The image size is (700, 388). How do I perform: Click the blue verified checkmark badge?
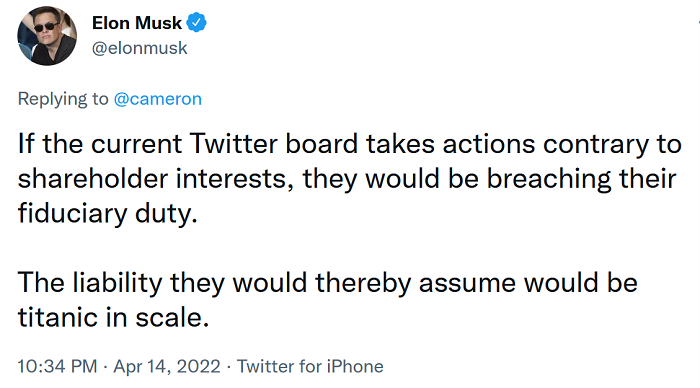tap(196, 22)
